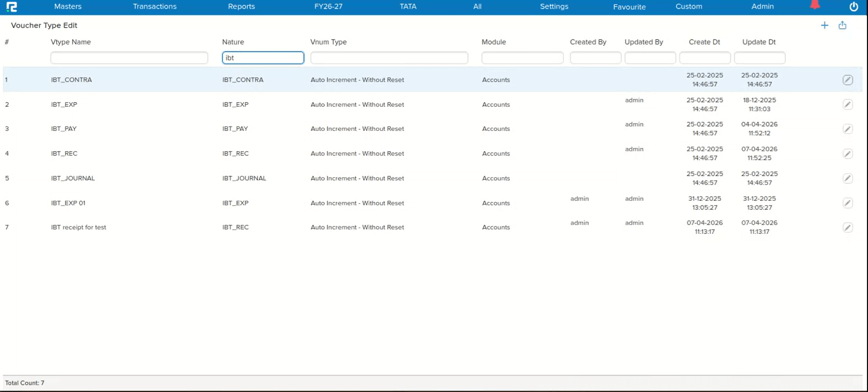868x392 pixels.
Task: Click the Vtype Name filter field
Action: (129, 58)
